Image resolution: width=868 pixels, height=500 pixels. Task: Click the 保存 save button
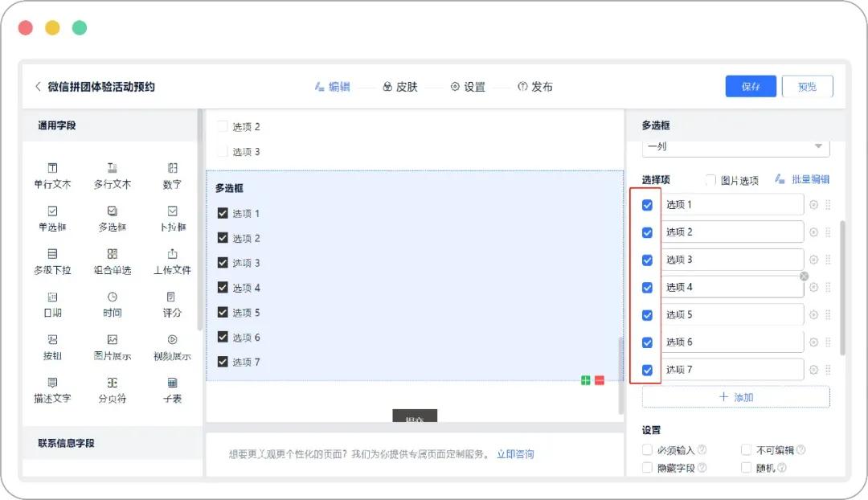pos(750,86)
